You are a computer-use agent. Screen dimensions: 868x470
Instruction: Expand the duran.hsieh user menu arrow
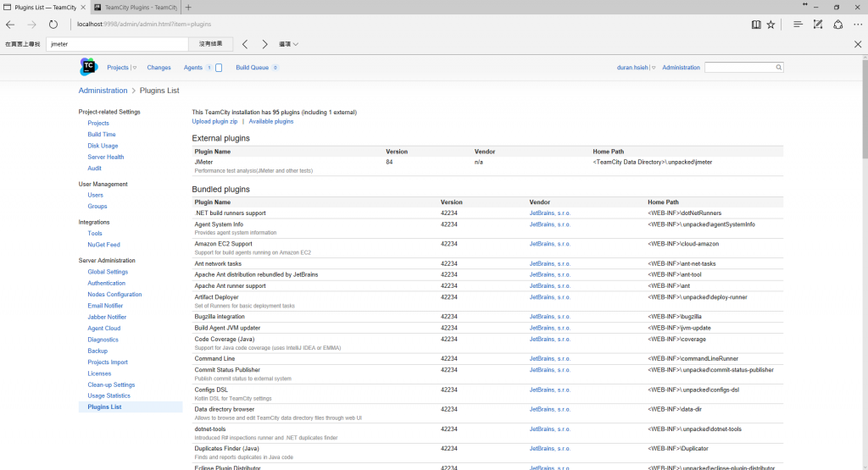pyautogui.click(x=654, y=68)
